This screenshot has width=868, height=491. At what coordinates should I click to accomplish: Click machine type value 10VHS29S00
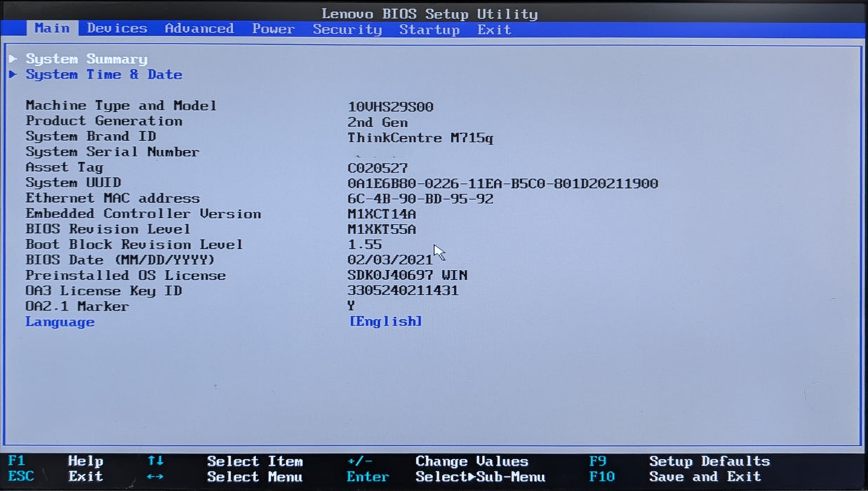pos(391,107)
